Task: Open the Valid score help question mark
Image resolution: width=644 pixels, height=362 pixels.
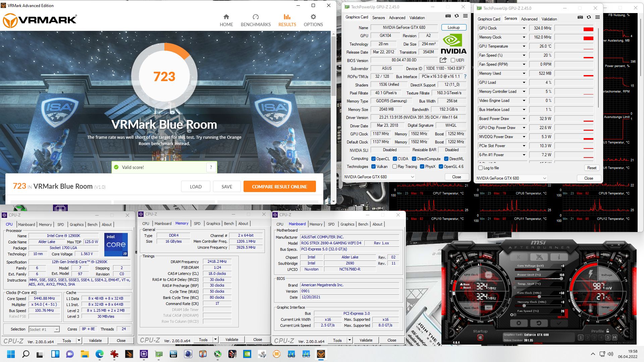Action: 211,167
